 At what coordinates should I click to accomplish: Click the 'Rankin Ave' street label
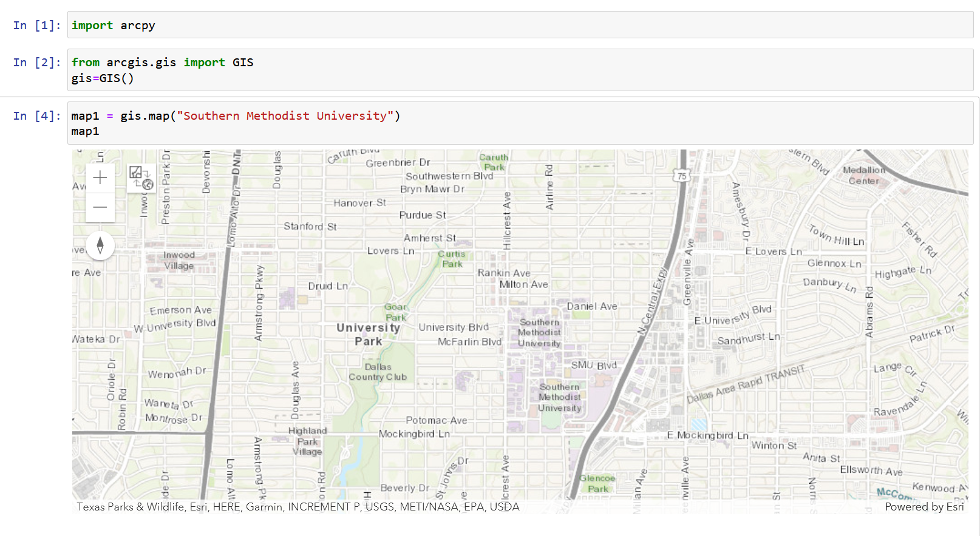coord(504,273)
